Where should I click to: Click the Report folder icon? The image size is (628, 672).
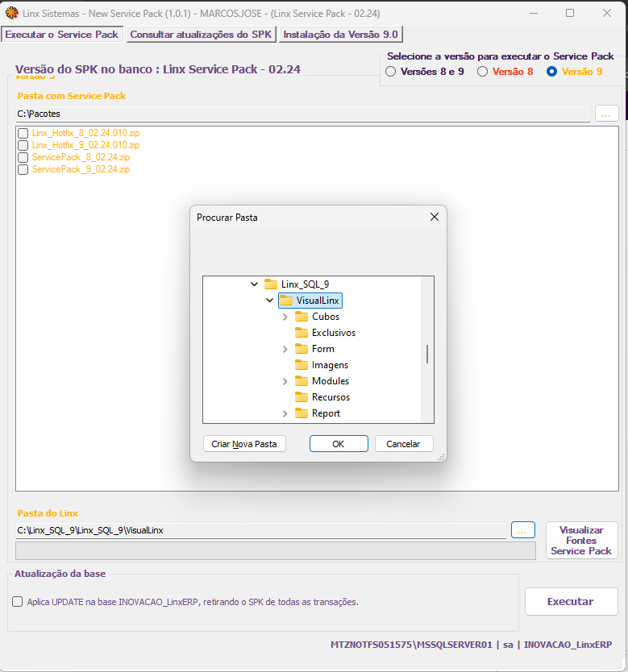[302, 413]
